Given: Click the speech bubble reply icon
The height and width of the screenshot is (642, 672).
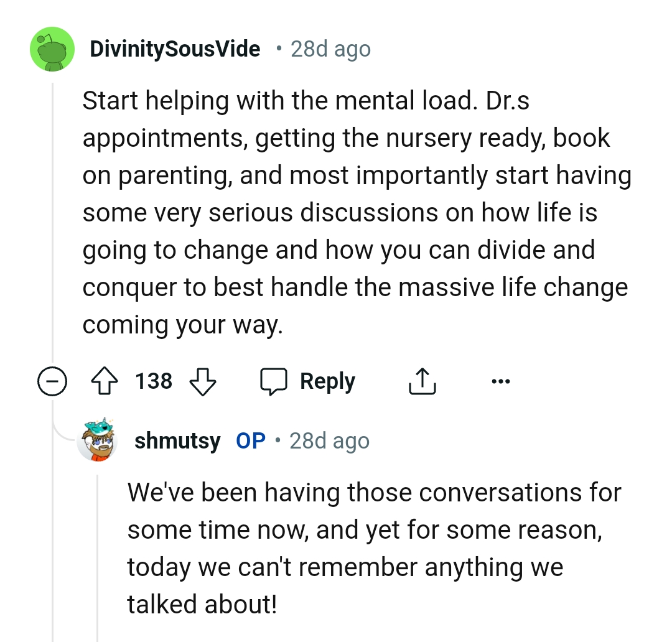Looking at the screenshot, I should click(274, 381).
